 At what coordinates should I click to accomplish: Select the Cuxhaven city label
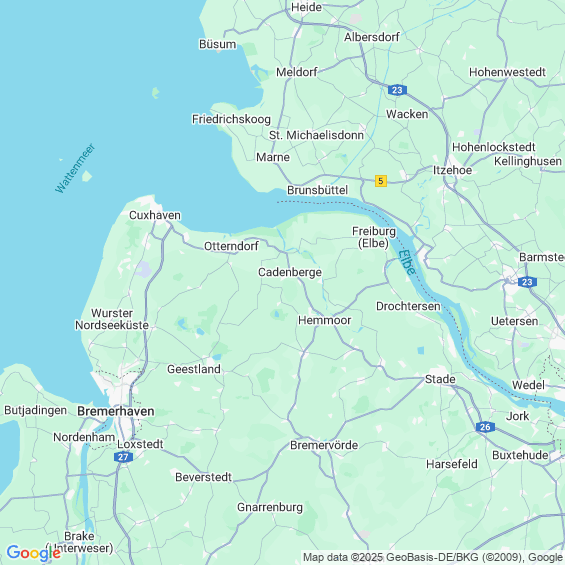click(155, 215)
